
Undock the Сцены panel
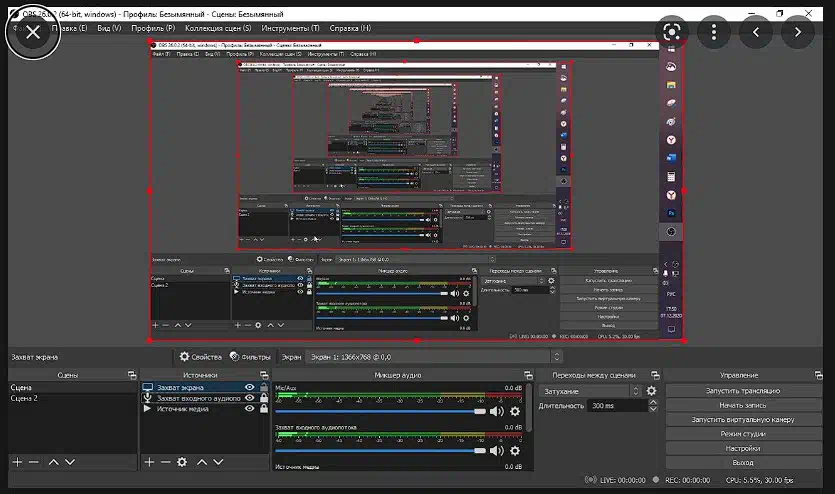(x=132, y=375)
